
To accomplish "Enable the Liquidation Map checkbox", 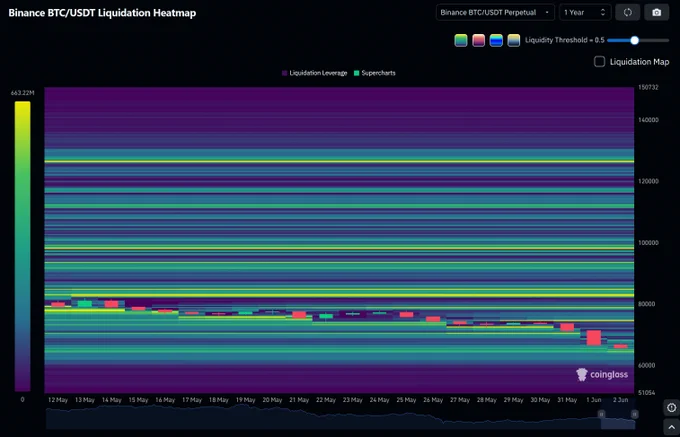I will 599,62.
